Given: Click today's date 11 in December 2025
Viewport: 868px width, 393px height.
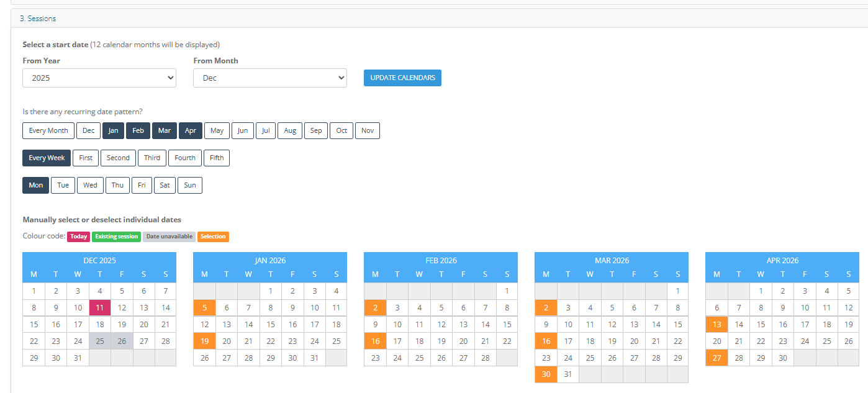Looking at the screenshot, I should [99, 307].
